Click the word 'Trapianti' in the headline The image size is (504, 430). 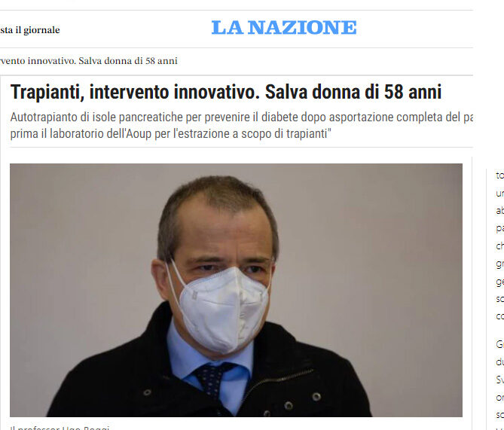[x=44, y=92]
